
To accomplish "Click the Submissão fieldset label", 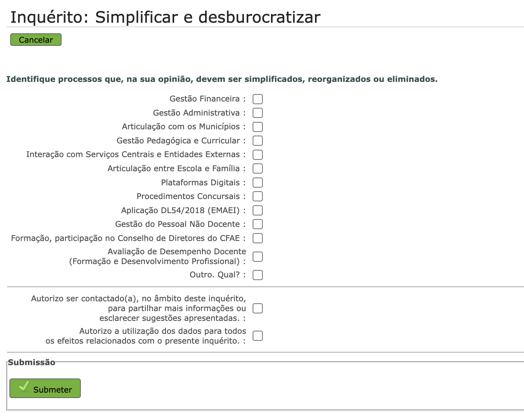I will pos(31,362).
